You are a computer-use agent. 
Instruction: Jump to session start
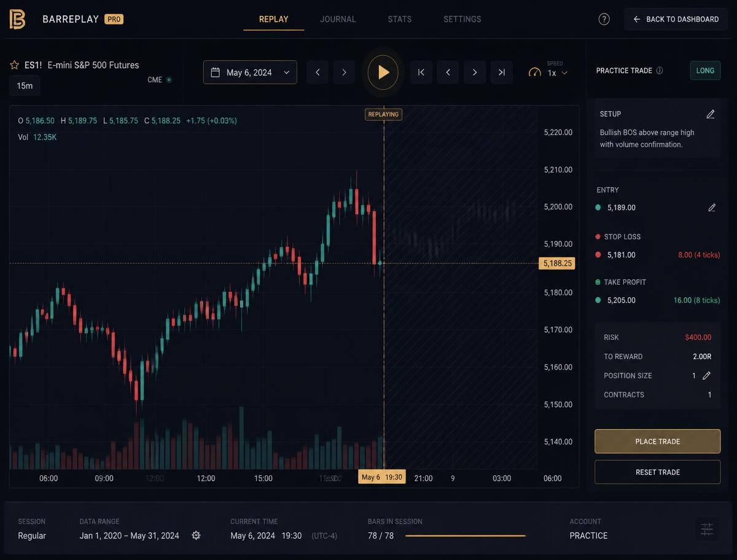421,72
